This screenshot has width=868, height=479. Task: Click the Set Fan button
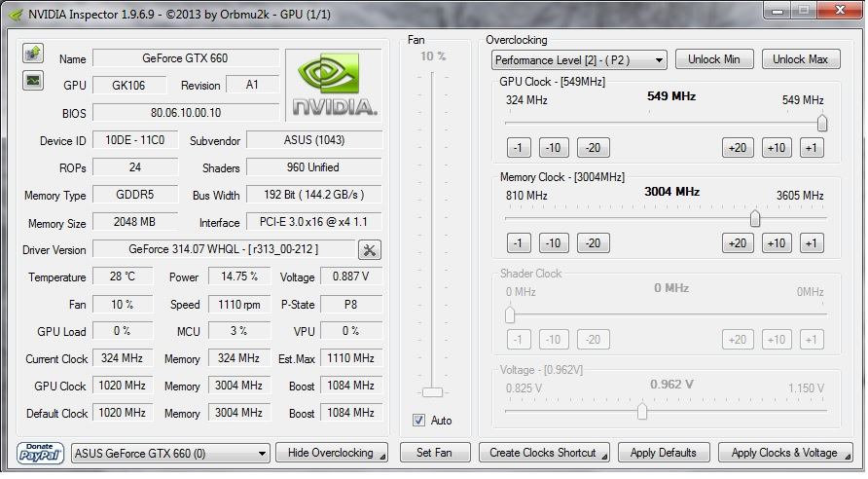click(435, 453)
